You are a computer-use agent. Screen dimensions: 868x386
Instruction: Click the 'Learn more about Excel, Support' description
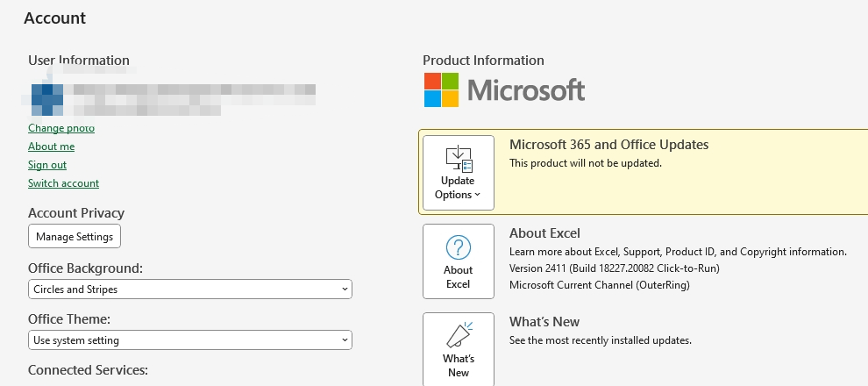[678, 252]
